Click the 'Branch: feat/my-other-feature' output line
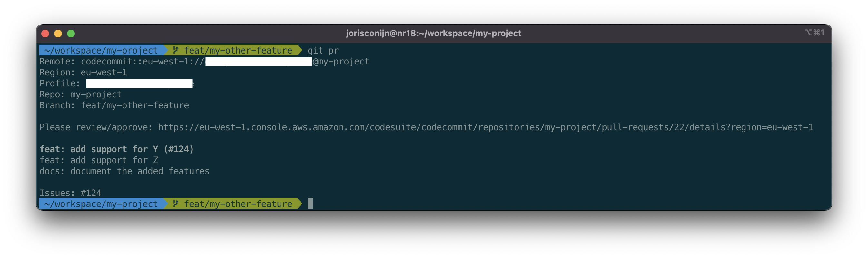868x258 pixels. coord(114,105)
